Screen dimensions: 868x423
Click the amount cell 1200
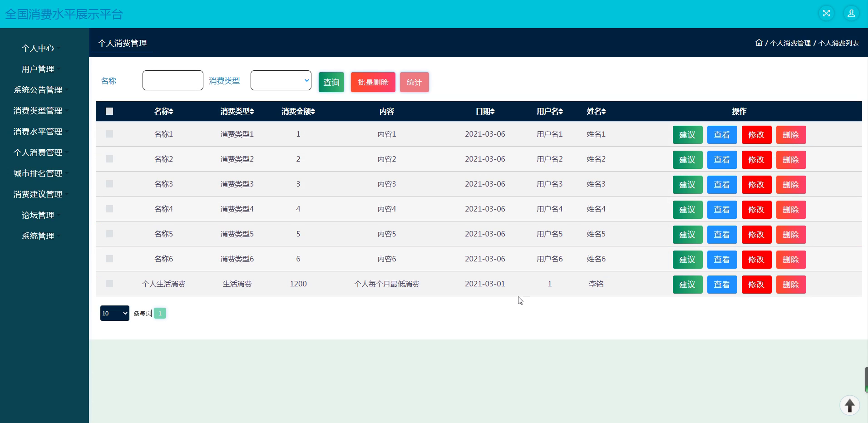298,284
